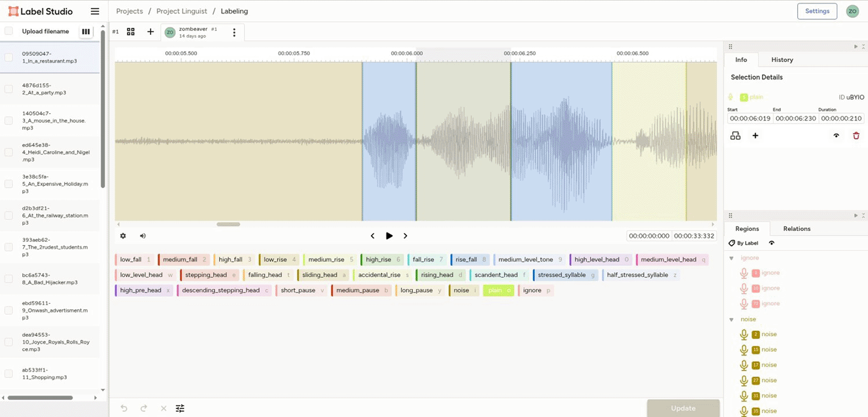Viewport: 868px width, 417px height.
Task: Collapse the Info panel with the arrow
Action: [855, 46]
